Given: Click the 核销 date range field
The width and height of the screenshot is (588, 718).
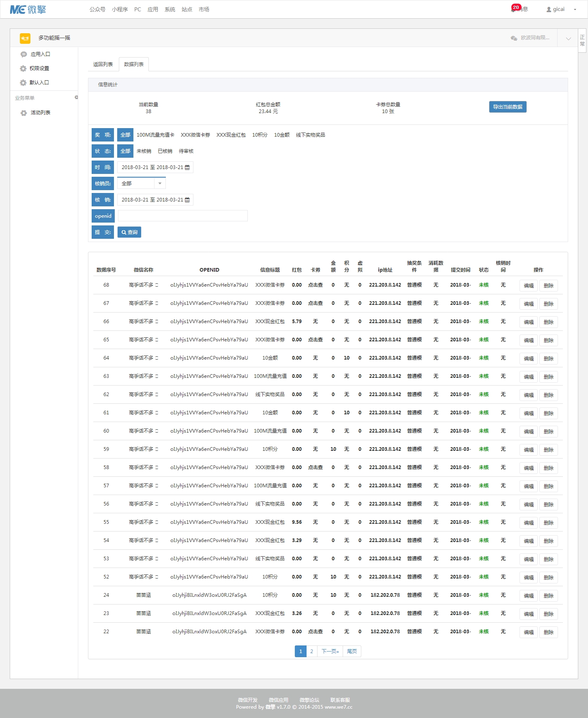Looking at the screenshot, I should [155, 200].
